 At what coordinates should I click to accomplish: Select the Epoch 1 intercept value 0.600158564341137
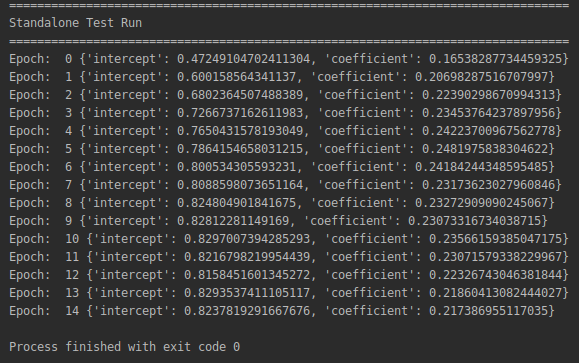(x=236, y=77)
